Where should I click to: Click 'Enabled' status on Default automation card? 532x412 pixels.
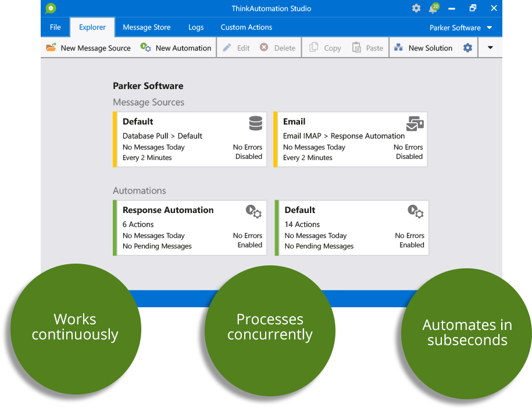click(x=412, y=245)
